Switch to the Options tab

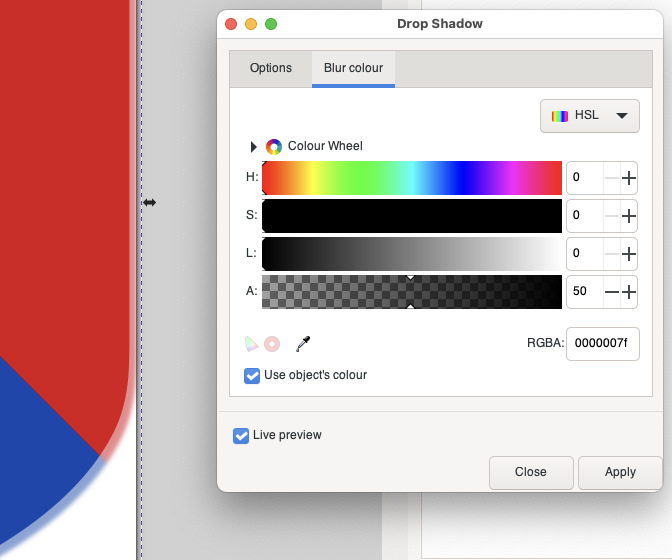pos(271,68)
